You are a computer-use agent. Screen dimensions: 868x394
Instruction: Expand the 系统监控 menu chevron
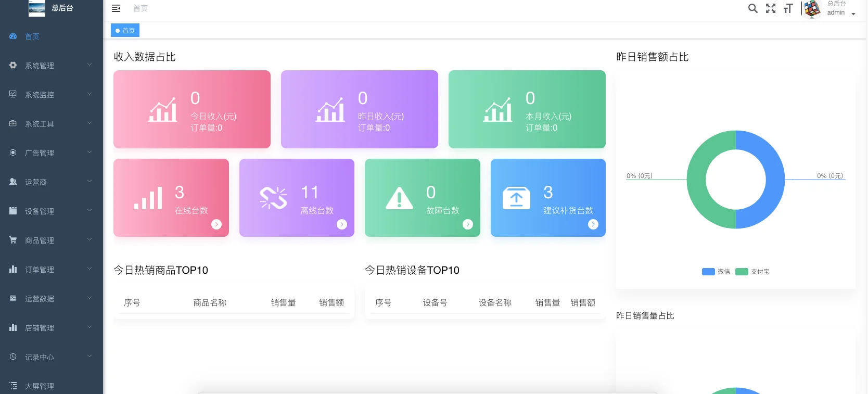pyautogui.click(x=90, y=94)
